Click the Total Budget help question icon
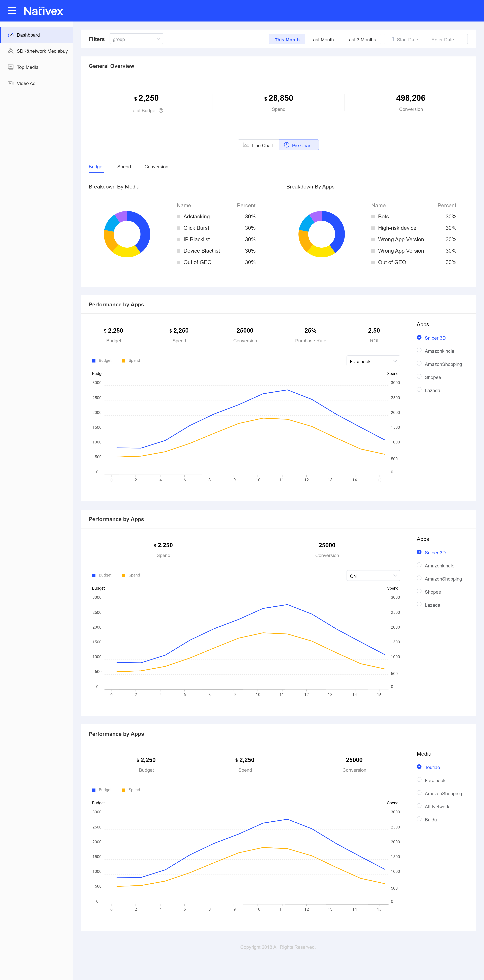 [161, 111]
